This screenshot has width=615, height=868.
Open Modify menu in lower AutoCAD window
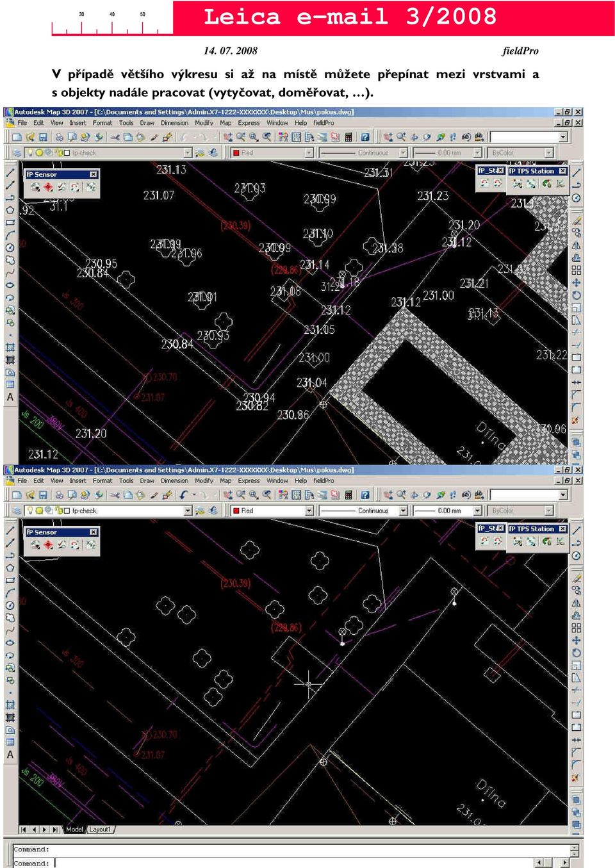point(204,480)
